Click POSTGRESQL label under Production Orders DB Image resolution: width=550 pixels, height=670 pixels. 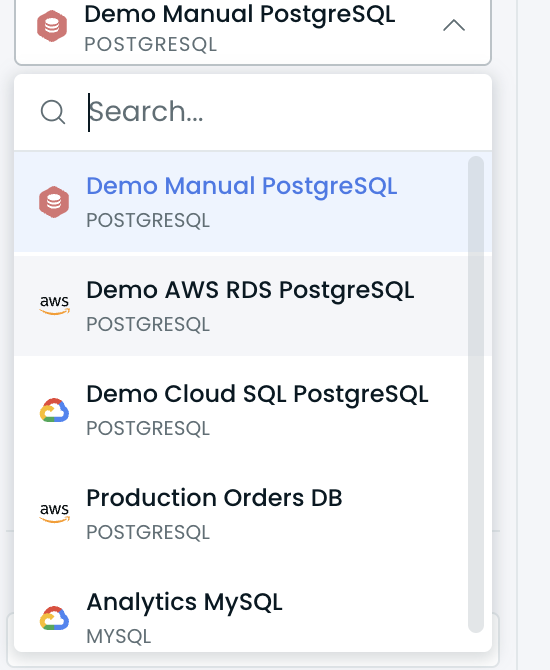click(148, 532)
